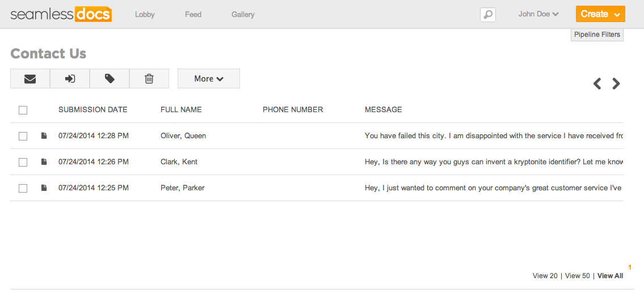
Task: Click the envelope email icon button
Action: point(30,79)
